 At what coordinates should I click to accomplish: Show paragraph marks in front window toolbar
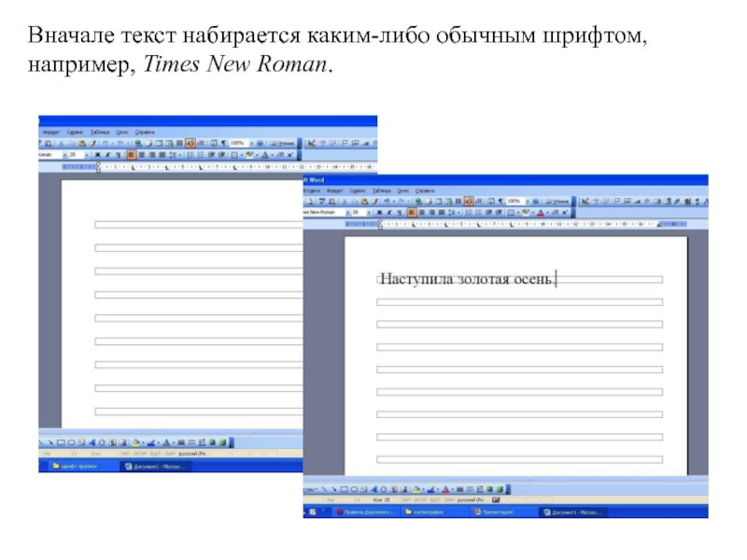tap(500, 202)
